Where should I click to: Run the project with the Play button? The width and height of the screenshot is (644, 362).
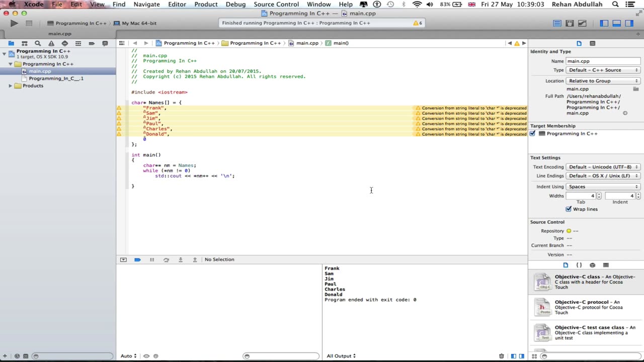click(x=14, y=23)
